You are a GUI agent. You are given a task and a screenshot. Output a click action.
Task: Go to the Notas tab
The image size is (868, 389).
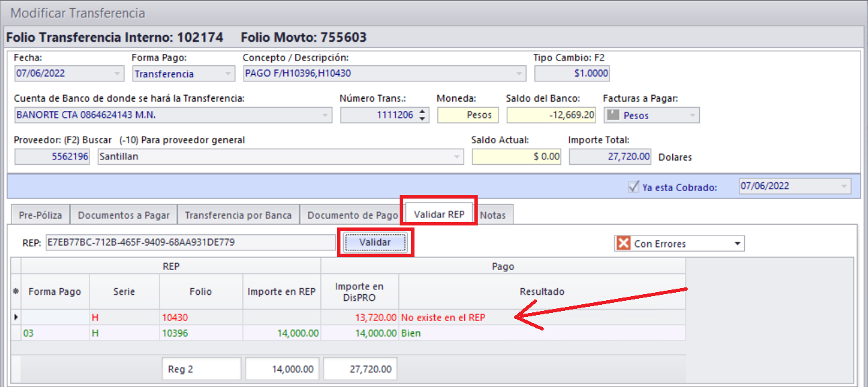pos(496,215)
